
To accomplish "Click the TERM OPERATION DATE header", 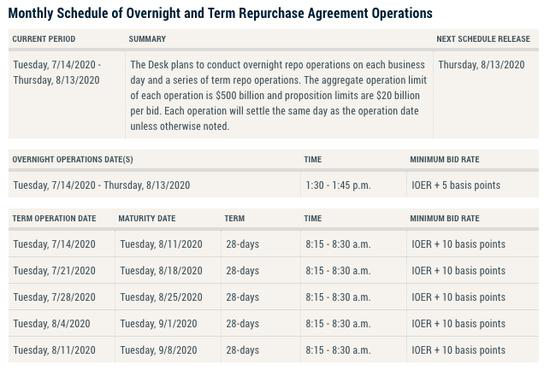I will coord(54,218).
